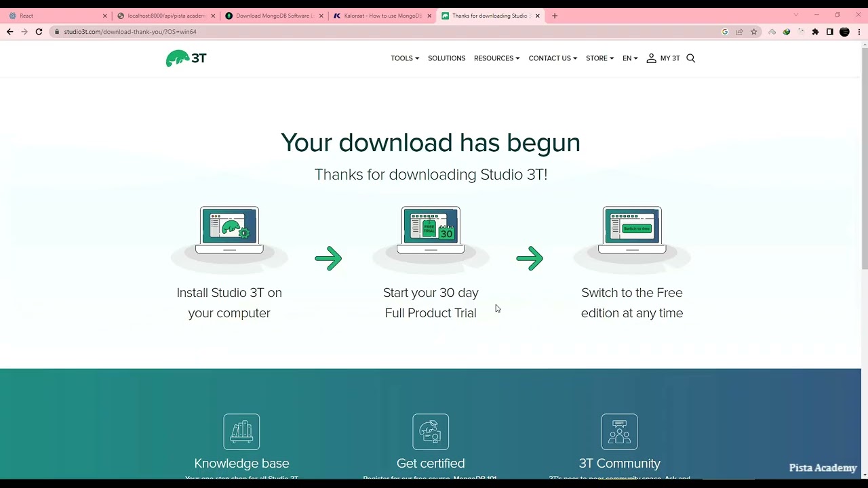Switch to the localhost:8000 api tab
Screen dimensions: 868x488
click(165, 16)
